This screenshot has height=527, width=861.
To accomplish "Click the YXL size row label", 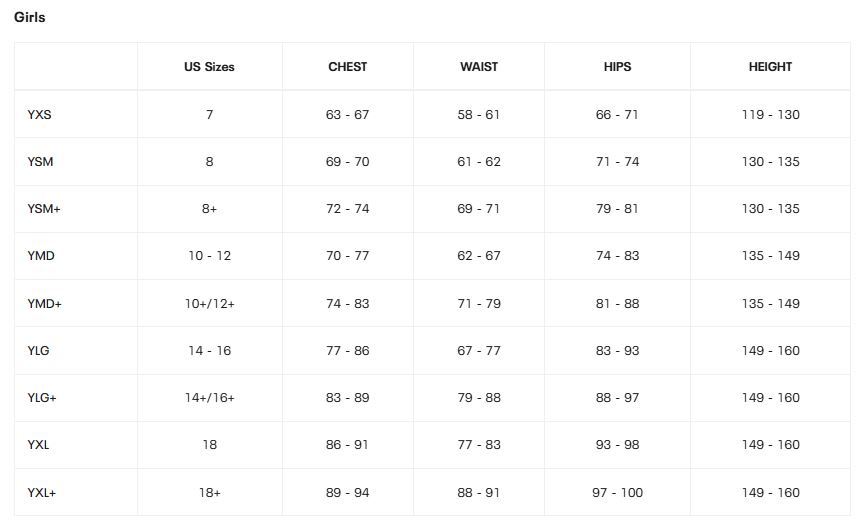I will tap(38, 445).
